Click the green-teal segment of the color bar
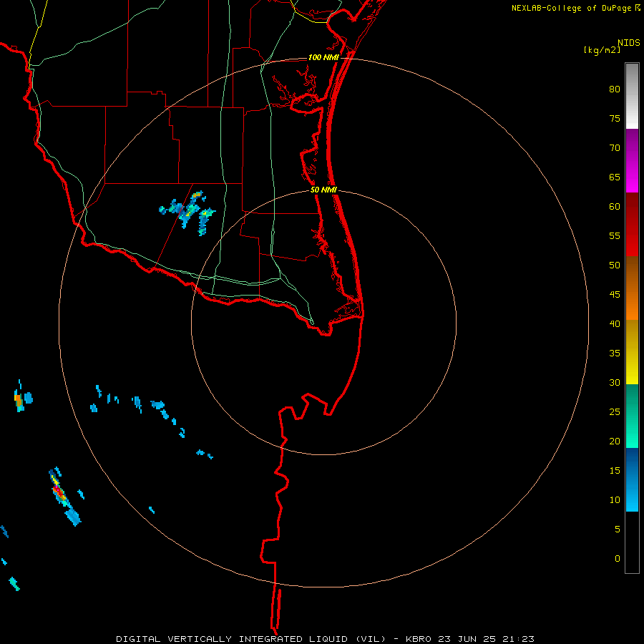 [x=632, y=416]
